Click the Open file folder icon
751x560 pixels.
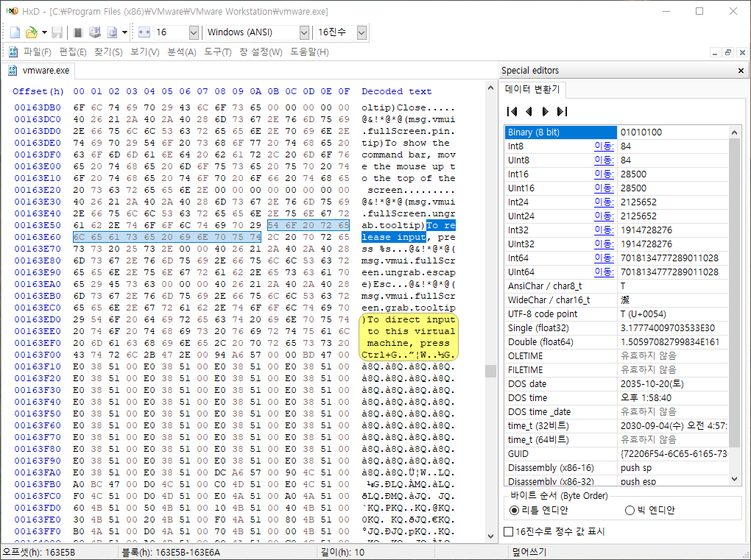[x=31, y=32]
